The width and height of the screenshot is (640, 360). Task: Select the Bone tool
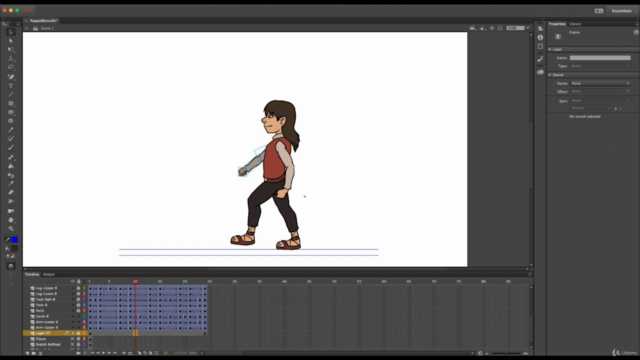[x=11, y=157]
